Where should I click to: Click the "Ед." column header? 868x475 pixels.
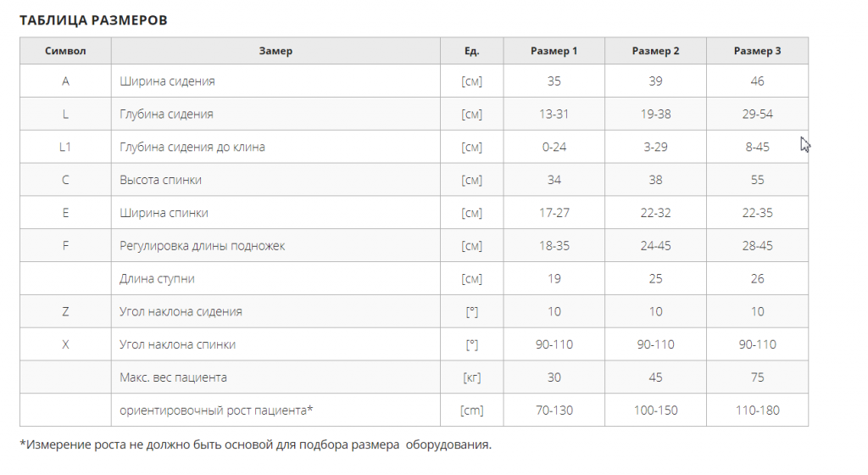coord(471,51)
